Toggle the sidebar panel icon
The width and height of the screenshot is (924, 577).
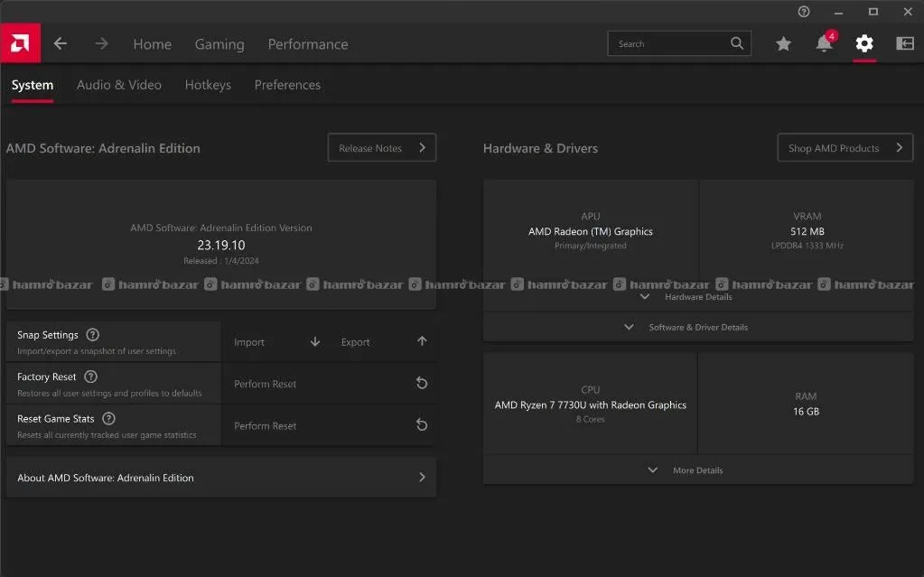(904, 43)
